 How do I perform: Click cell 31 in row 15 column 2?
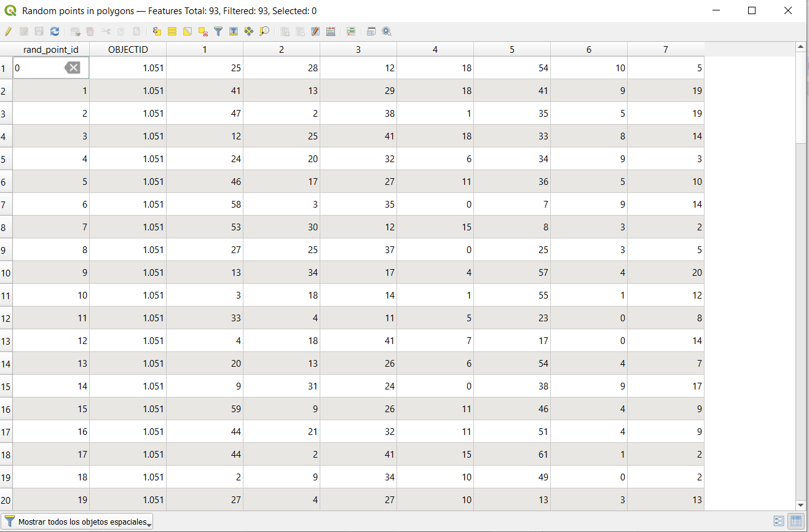pos(282,386)
